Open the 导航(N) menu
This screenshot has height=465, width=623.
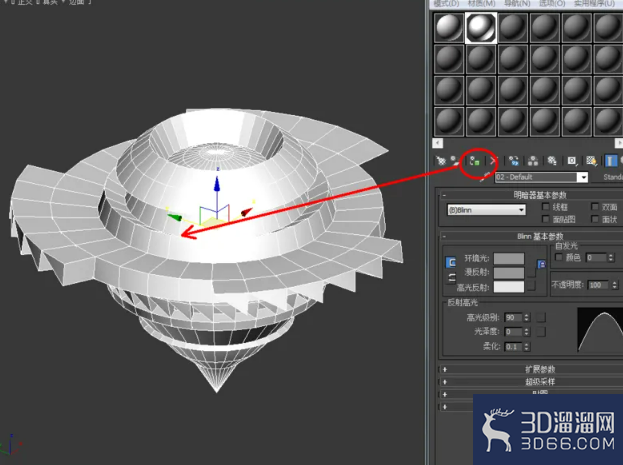click(517, 4)
